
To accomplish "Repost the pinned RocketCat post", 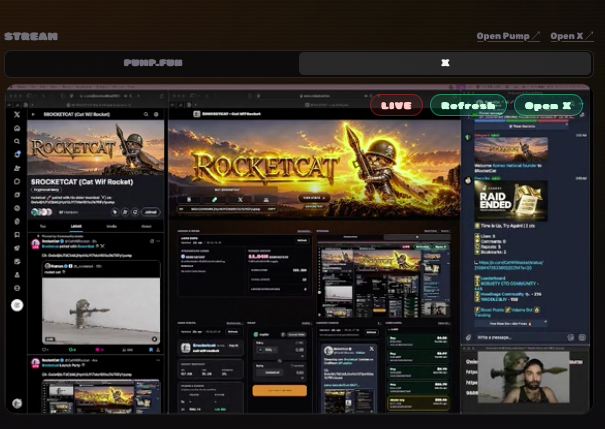I will pyautogui.click(x=72, y=350).
